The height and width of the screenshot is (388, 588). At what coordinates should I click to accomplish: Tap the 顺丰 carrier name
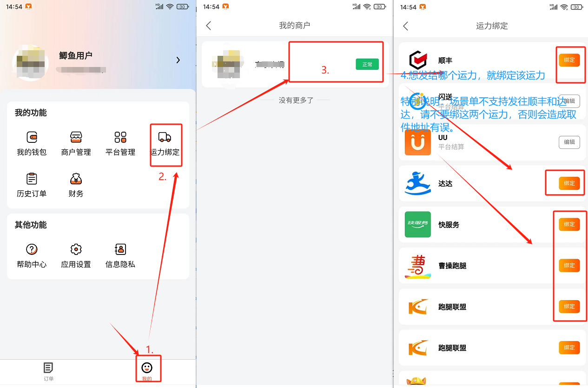click(445, 60)
